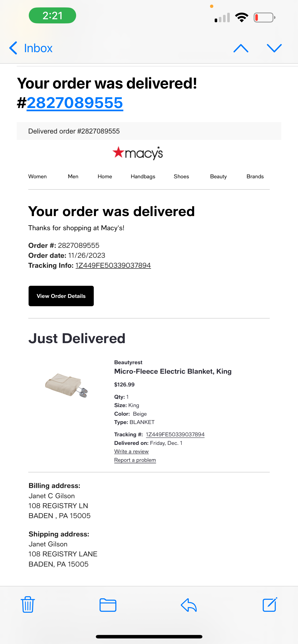Click Report a problem link
Image resolution: width=298 pixels, height=644 pixels.
point(135,460)
